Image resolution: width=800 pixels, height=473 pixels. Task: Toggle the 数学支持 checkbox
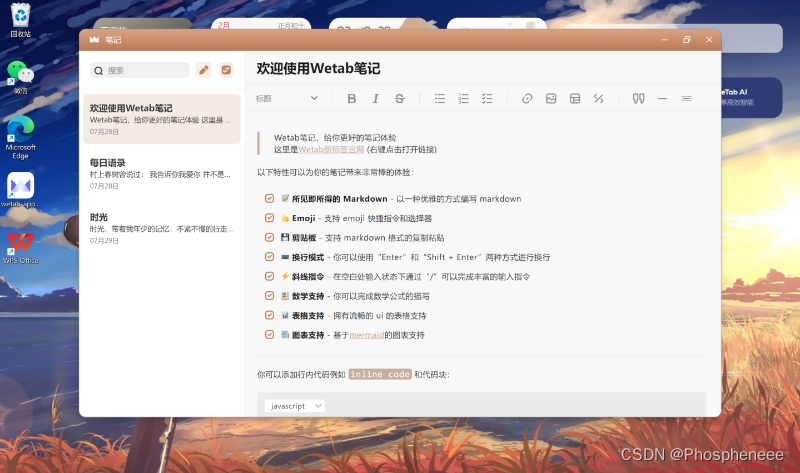[269, 295]
